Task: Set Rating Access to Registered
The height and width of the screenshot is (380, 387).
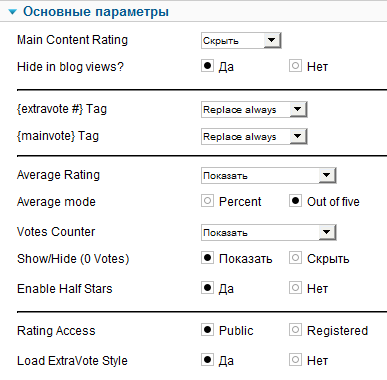Action: [295, 330]
